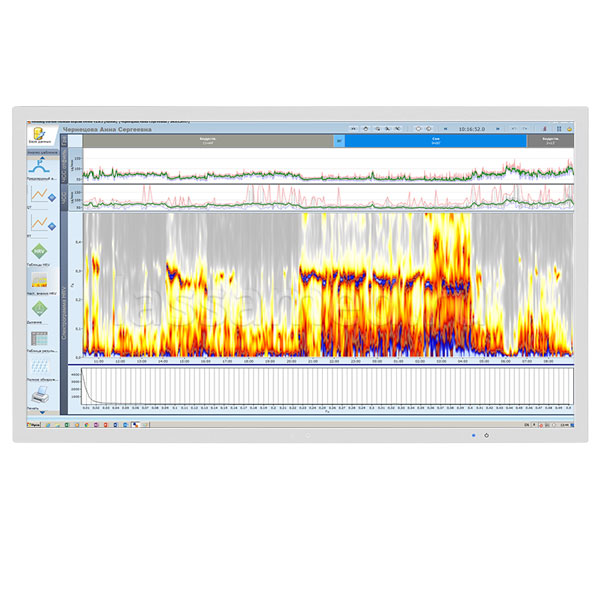Step to next time with right arrow
600x600 pixels.
pos(497,129)
